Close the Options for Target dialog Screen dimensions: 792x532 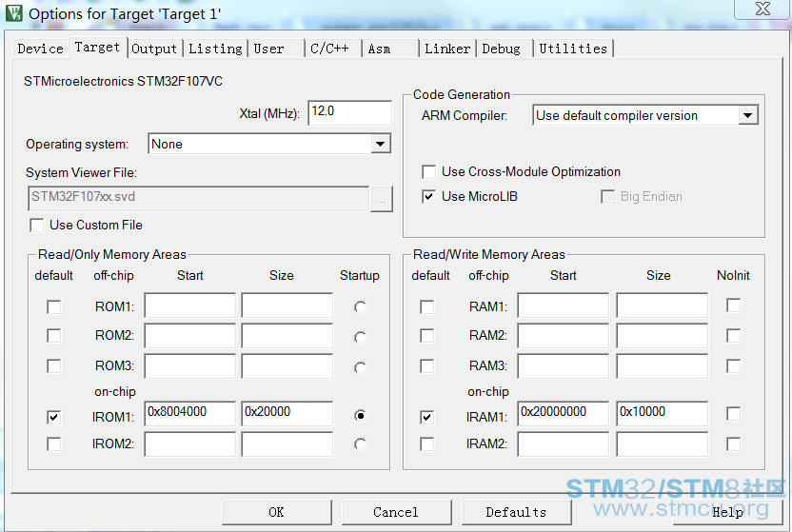pos(762,10)
